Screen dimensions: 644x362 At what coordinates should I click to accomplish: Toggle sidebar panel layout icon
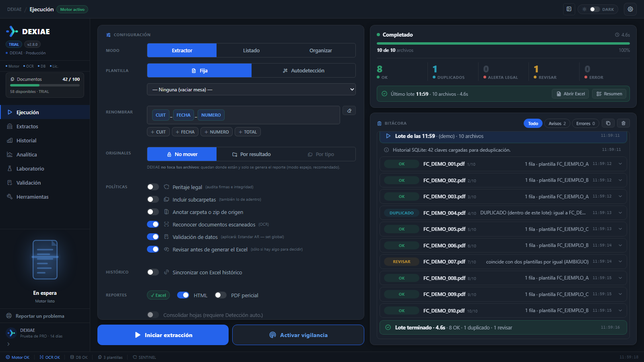(569, 9)
